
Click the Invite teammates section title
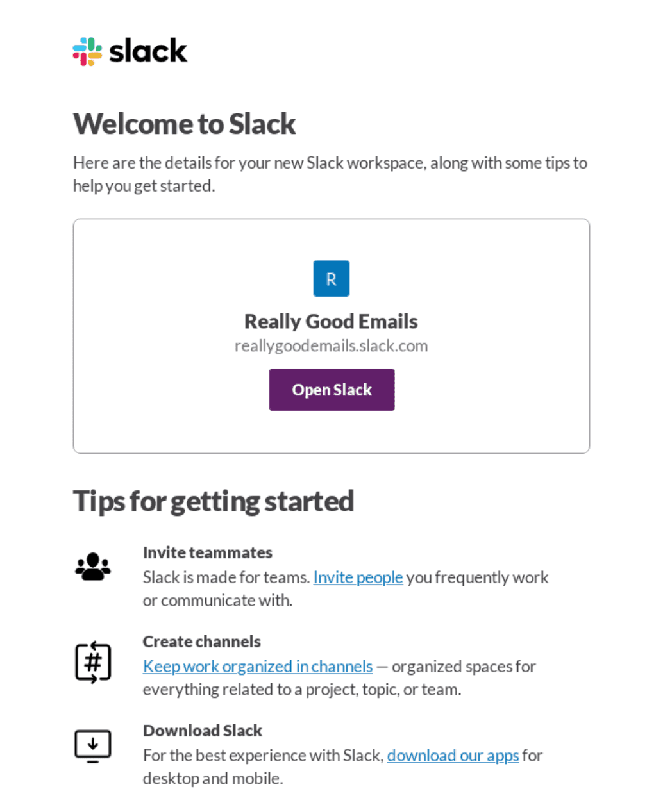tap(207, 552)
